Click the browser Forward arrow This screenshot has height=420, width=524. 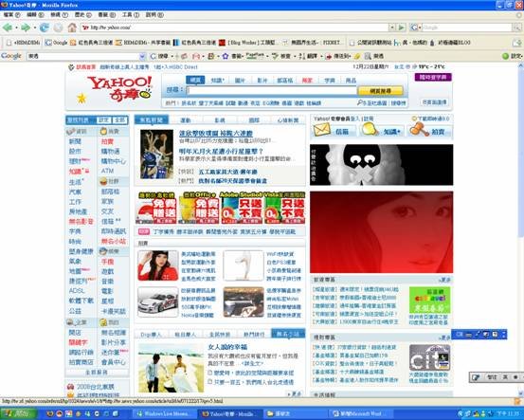(x=26, y=27)
